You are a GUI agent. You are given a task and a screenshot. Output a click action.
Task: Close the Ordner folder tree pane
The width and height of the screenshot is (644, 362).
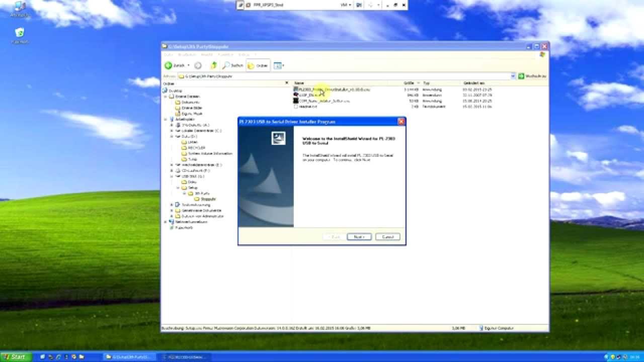pyautogui.click(x=287, y=83)
